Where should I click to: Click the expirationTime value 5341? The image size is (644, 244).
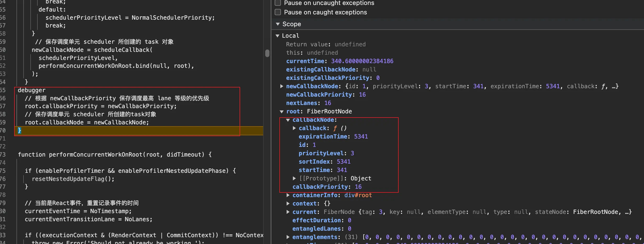click(361, 136)
